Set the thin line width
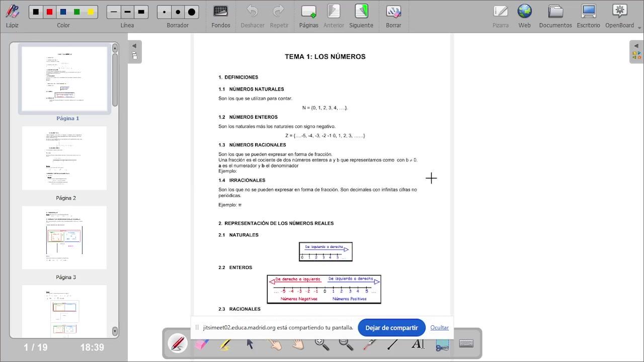This screenshot has width=644, height=362. pos(114,12)
